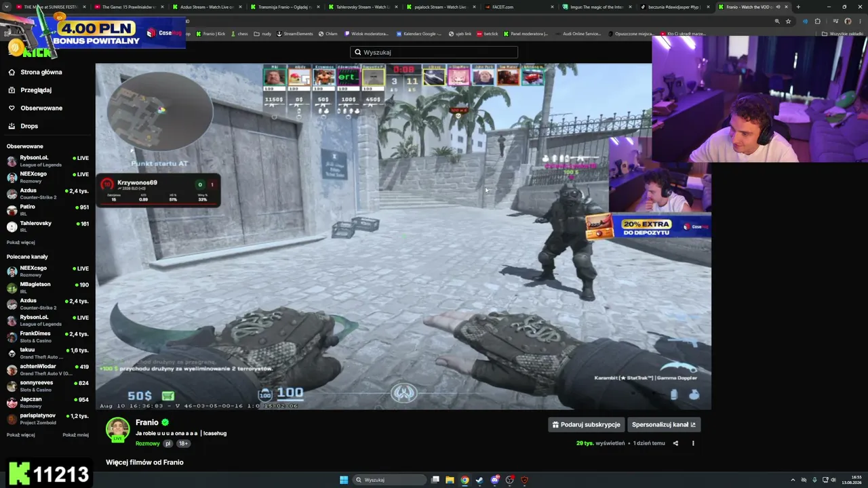
Task: Open achtenWlodar's channel from recommended
Action: pyautogui.click(x=47, y=369)
